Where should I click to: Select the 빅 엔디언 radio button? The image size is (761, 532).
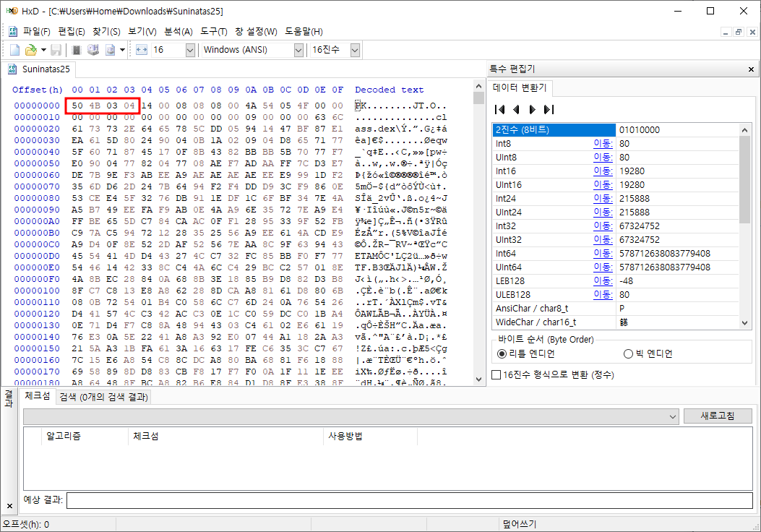(x=648, y=354)
